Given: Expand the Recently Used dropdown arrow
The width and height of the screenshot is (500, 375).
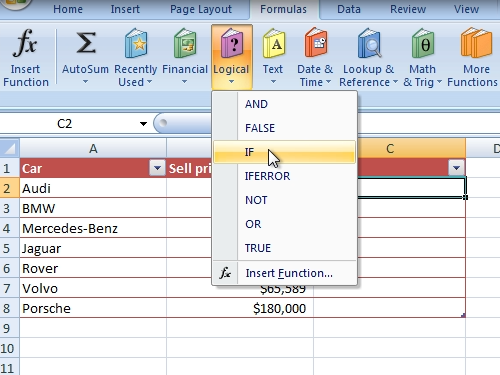Looking at the screenshot, I should point(149,82).
